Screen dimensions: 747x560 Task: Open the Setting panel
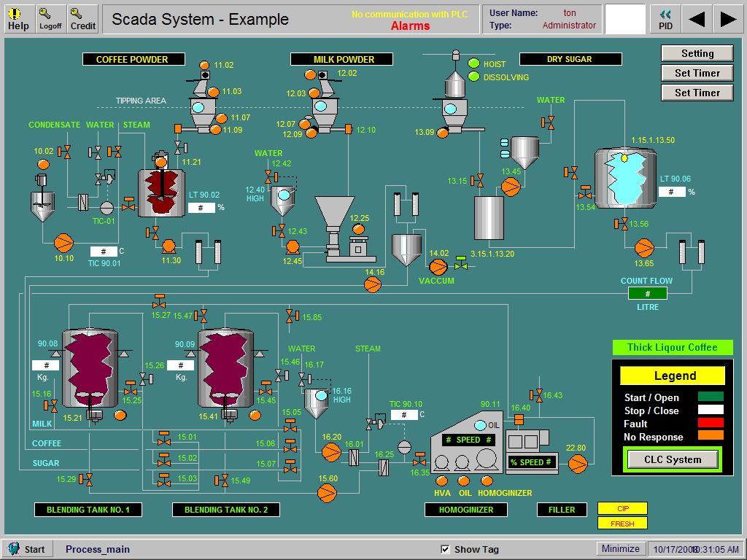[x=697, y=52]
